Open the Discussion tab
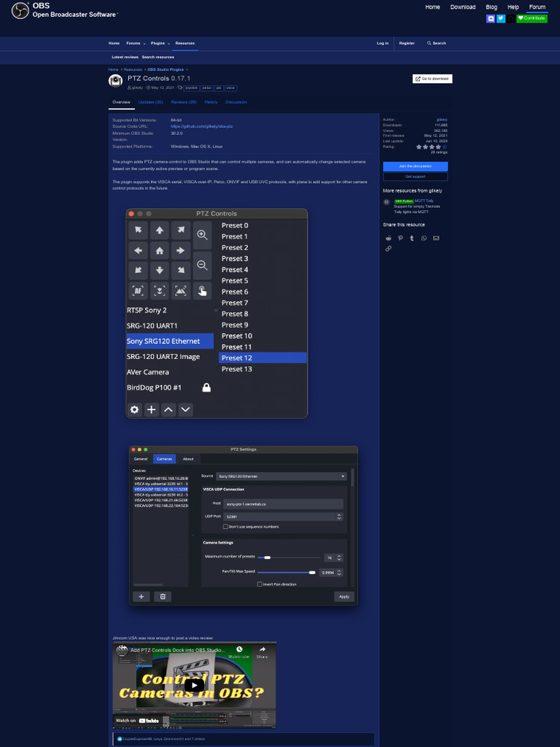This screenshot has width=560, height=747. pos(236,102)
